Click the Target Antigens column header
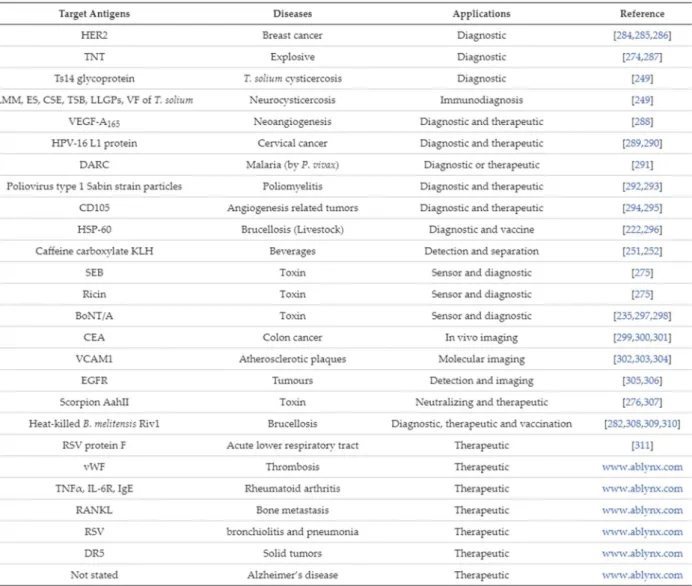This screenshot has height=586, width=692. coord(94,14)
